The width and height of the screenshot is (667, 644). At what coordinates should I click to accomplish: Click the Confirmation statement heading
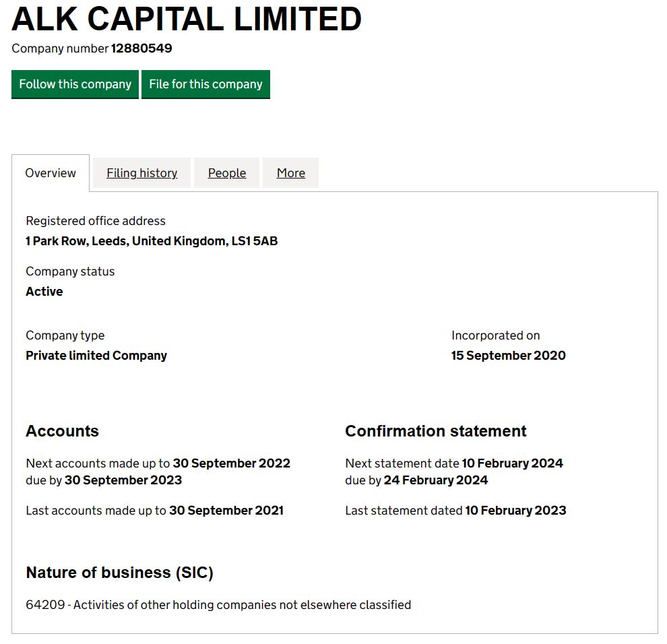coord(435,431)
